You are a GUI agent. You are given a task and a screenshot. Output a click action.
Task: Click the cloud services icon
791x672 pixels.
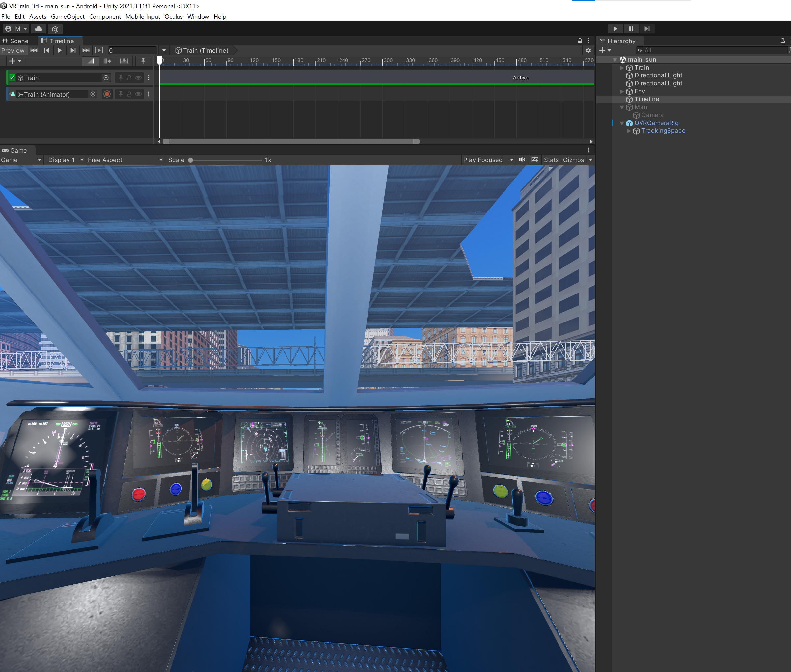[x=39, y=29]
